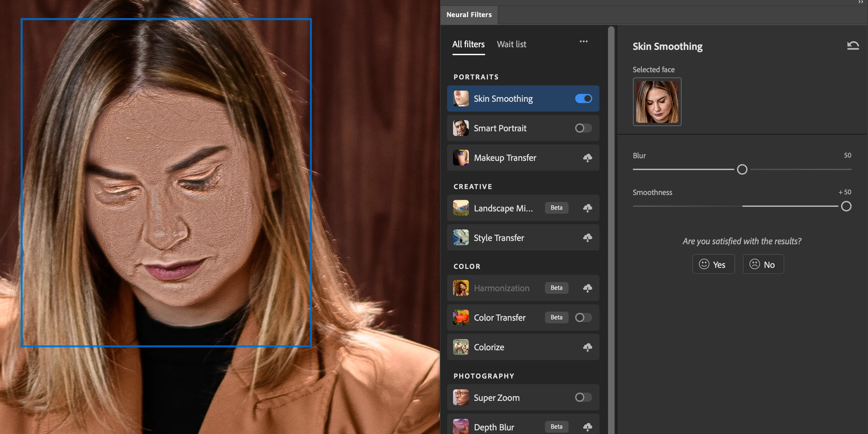Image resolution: width=868 pixels, height=434 pixels.
Task: Switch on the Super Zoom toggle
Action: coord(583,397)
